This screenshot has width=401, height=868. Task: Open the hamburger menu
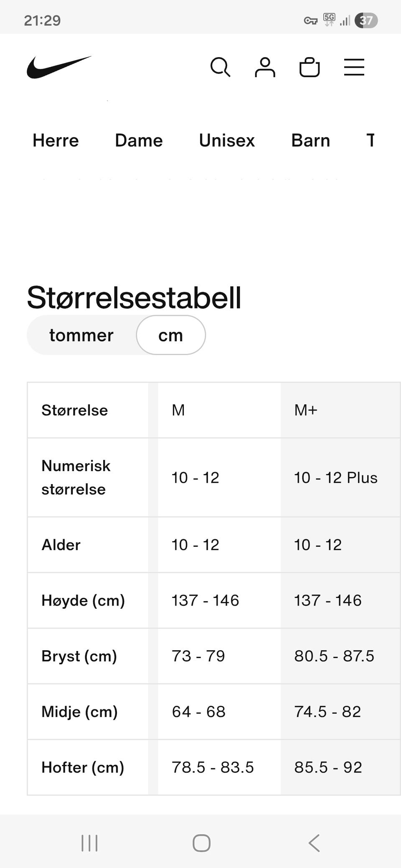point(354,67)
